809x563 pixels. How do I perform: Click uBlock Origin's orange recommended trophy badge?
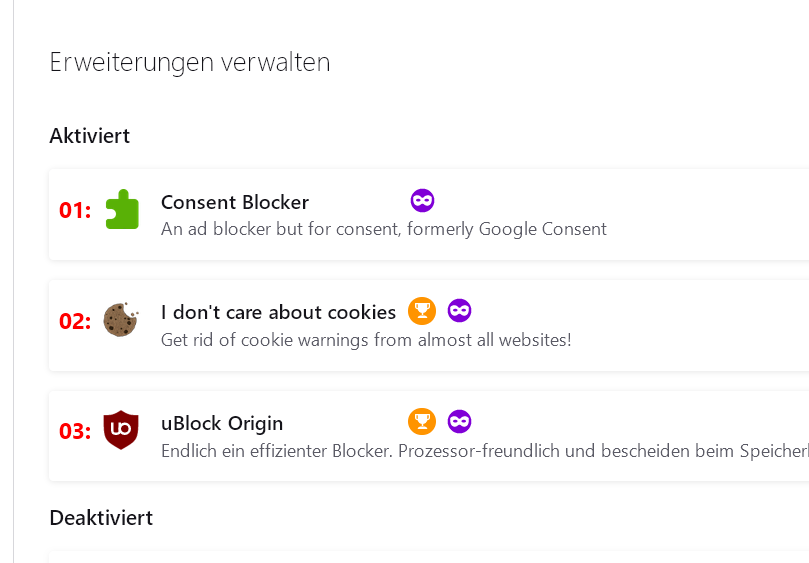click(422, 421)
